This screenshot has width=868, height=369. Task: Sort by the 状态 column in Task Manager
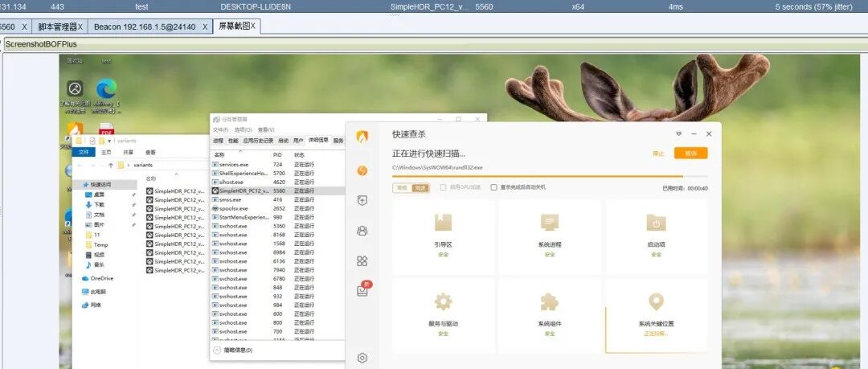pos(299,154)
